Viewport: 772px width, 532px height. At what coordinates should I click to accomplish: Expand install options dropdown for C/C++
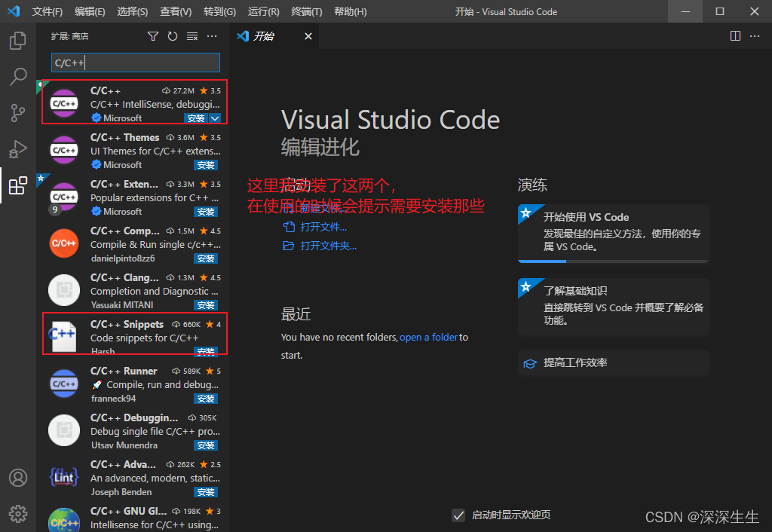click(x=215, y=118)
